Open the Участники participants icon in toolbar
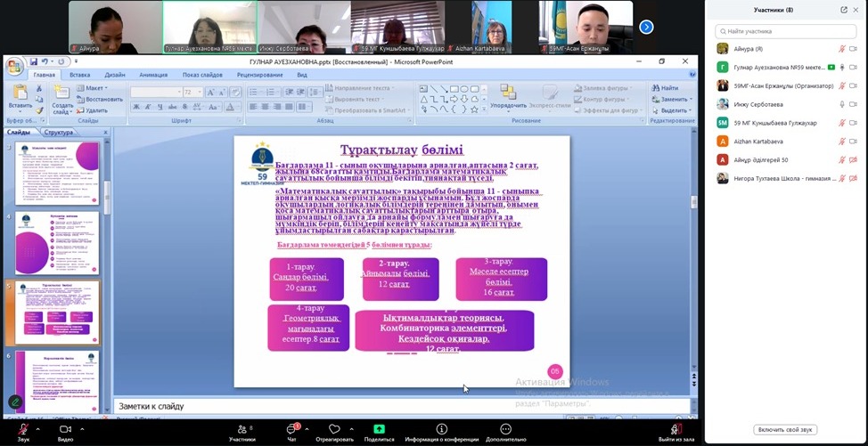 pos(242,429)
